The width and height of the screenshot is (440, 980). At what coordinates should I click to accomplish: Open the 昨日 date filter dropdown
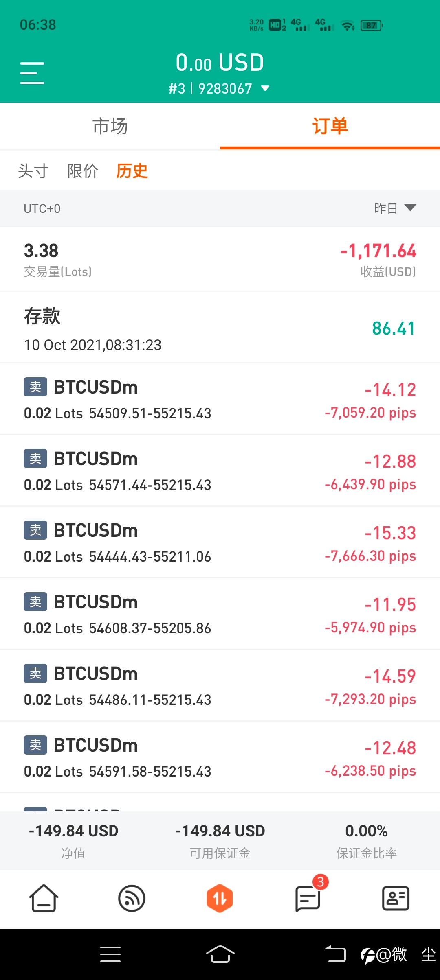pos(395,208)
